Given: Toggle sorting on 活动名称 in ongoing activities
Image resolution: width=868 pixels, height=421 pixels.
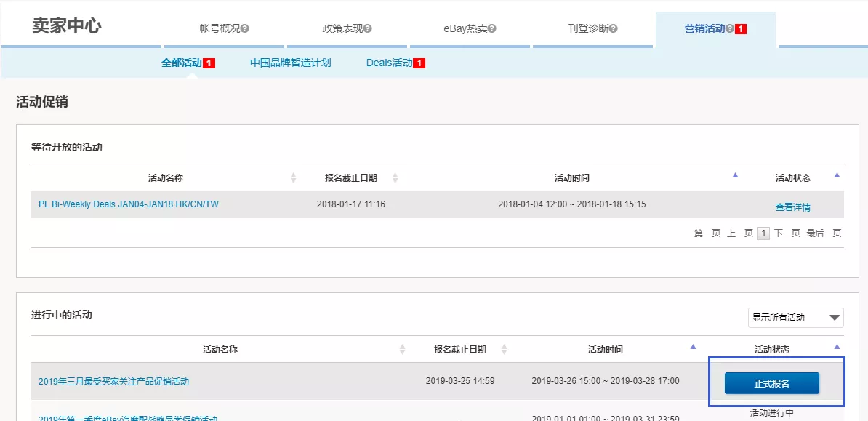Looking at the screenshot, I should 402,348.
